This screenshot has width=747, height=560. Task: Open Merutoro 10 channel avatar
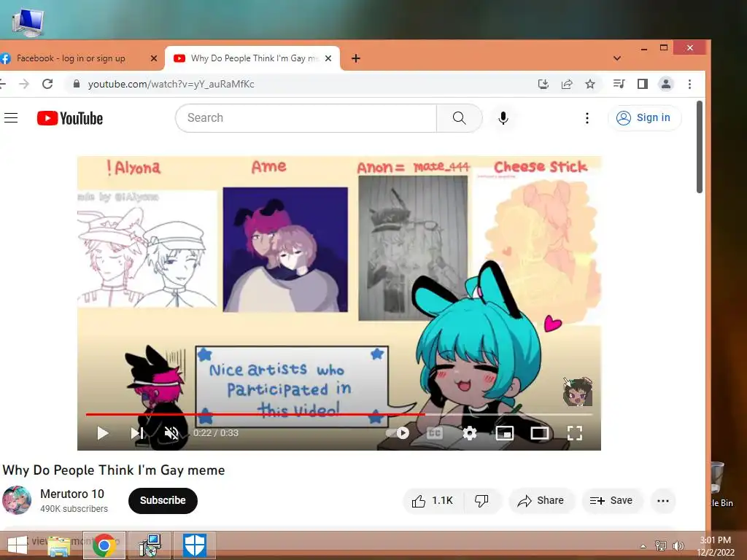(x=17, y=500)
